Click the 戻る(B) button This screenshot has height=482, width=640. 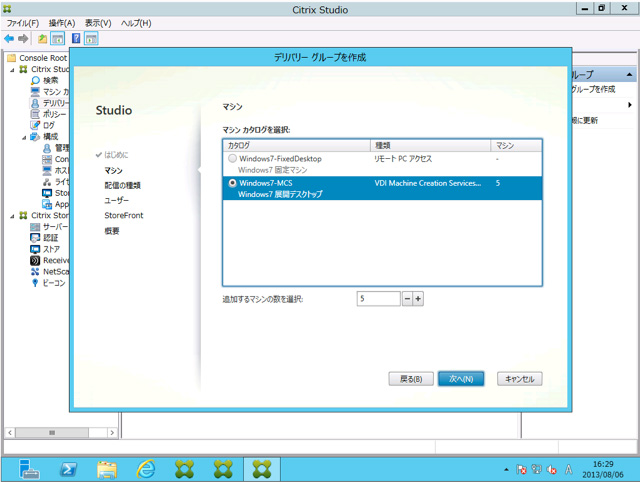click(411, 379)
